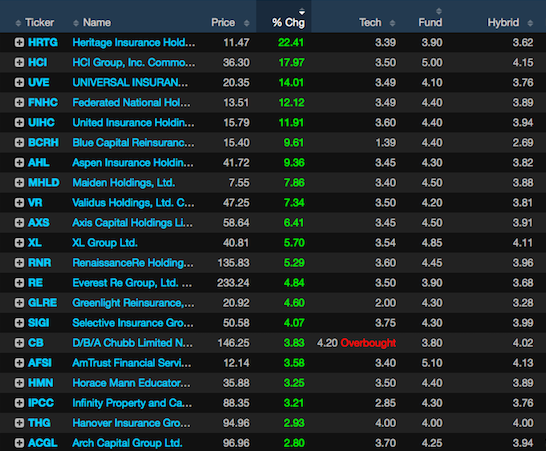Open D/B/A Chubb Limited N... link

pos(132,343)
